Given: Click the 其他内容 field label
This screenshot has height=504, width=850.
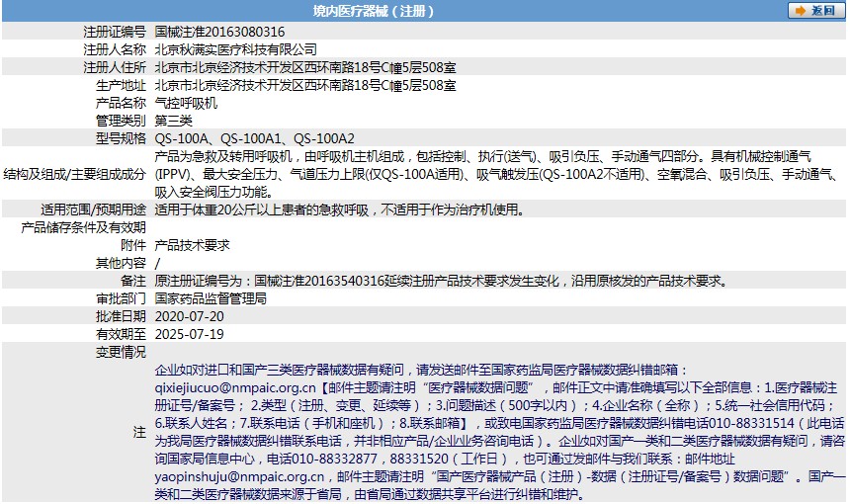Looking at the screenshot, I should point(121,264).
